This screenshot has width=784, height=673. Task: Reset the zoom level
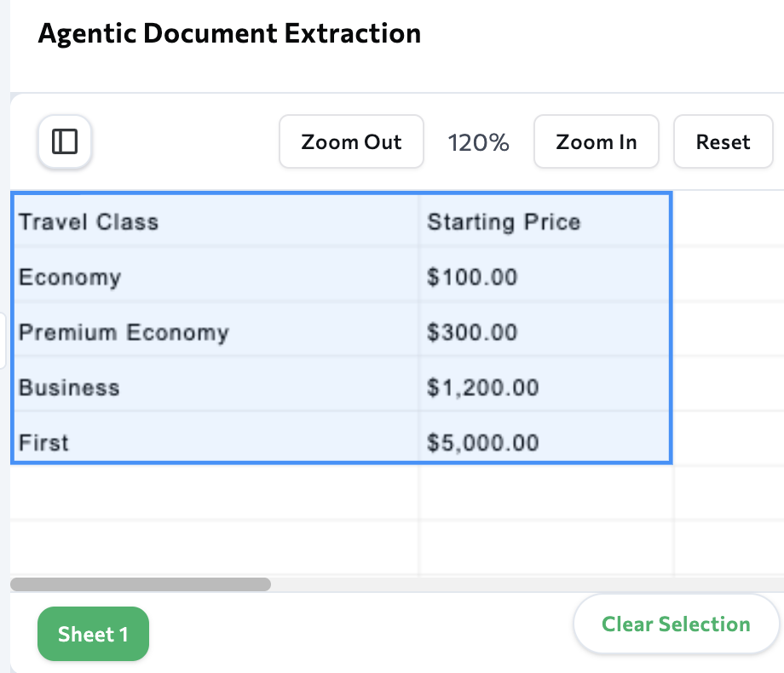tap(723, 141)
